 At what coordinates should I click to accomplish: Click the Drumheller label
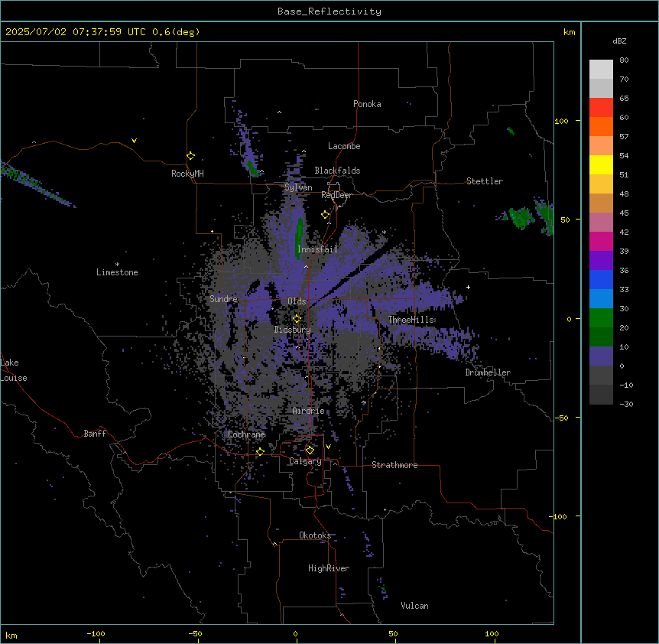point(488,372)
